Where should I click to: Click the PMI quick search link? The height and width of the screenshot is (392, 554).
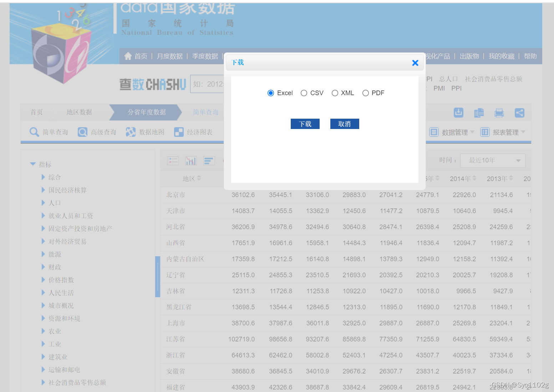click(x=439, y=88)
